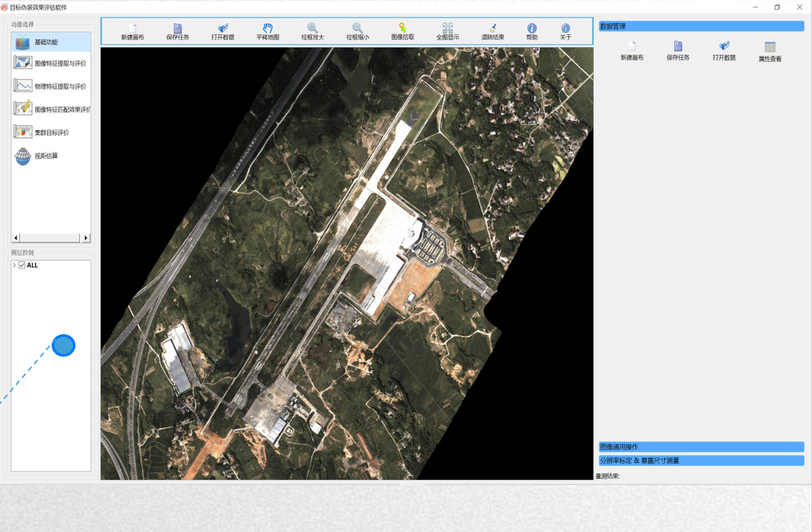Activate the 拉框放大 zoom-in tool

tap(312, 32)
